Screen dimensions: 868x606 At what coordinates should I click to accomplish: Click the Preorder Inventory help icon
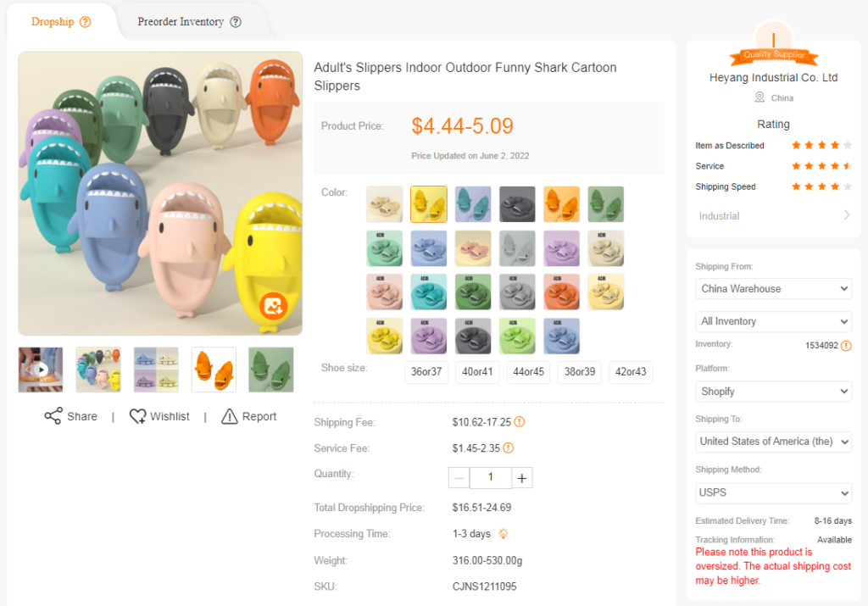[236, 22]
